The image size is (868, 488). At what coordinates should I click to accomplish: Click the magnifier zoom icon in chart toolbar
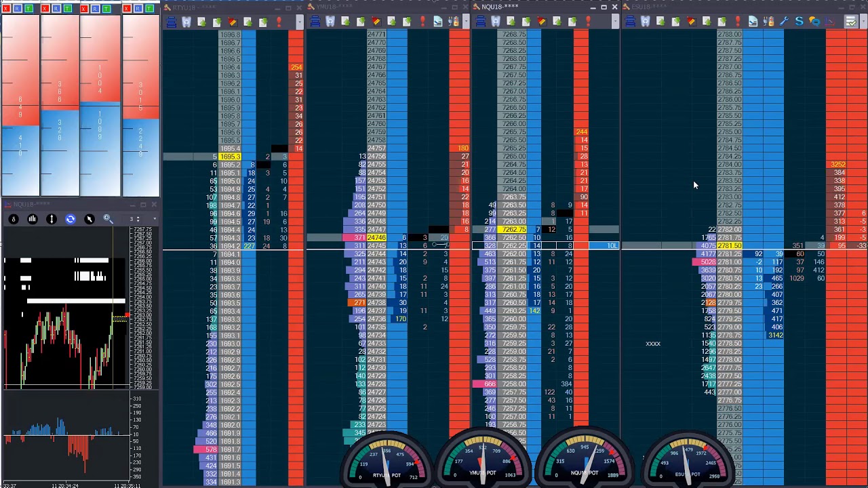coord(108,219)
